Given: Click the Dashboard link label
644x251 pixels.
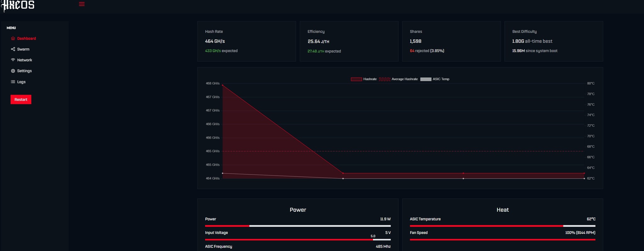Looking at the screenshot, I should 26,38.
